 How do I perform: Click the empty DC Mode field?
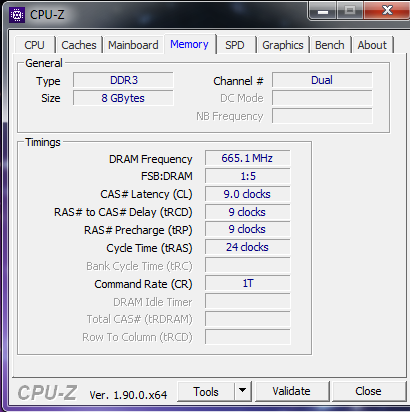322,98
